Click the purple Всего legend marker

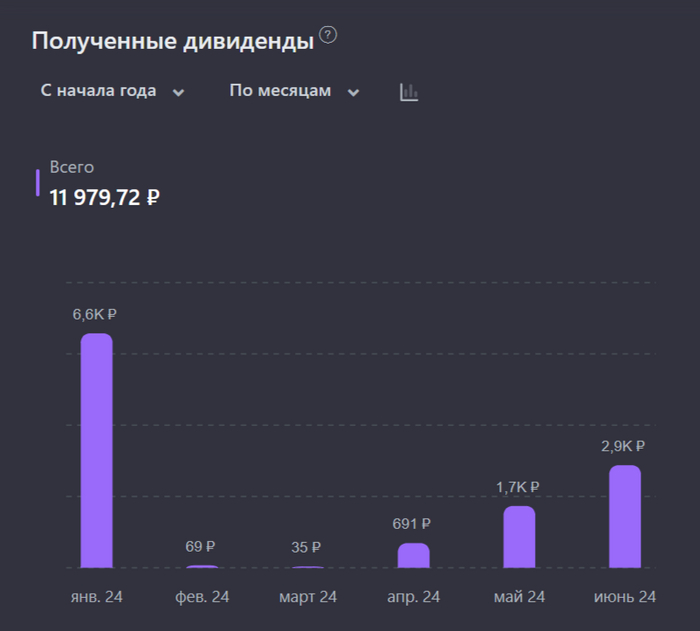[38, 183]
